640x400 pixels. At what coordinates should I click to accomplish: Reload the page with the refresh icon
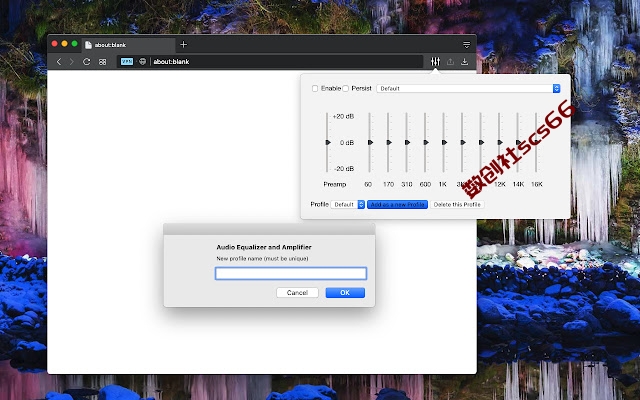tap(87, 62)
